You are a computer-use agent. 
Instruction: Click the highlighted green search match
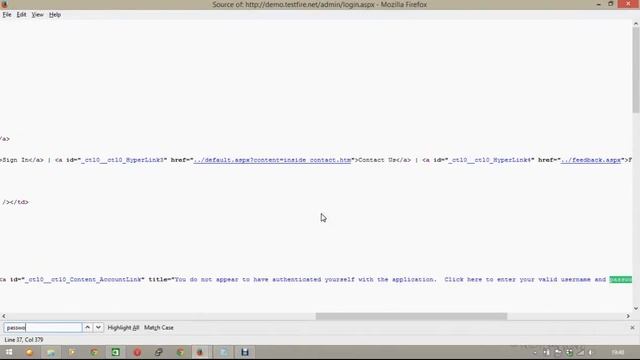click(x=620, y=280)
